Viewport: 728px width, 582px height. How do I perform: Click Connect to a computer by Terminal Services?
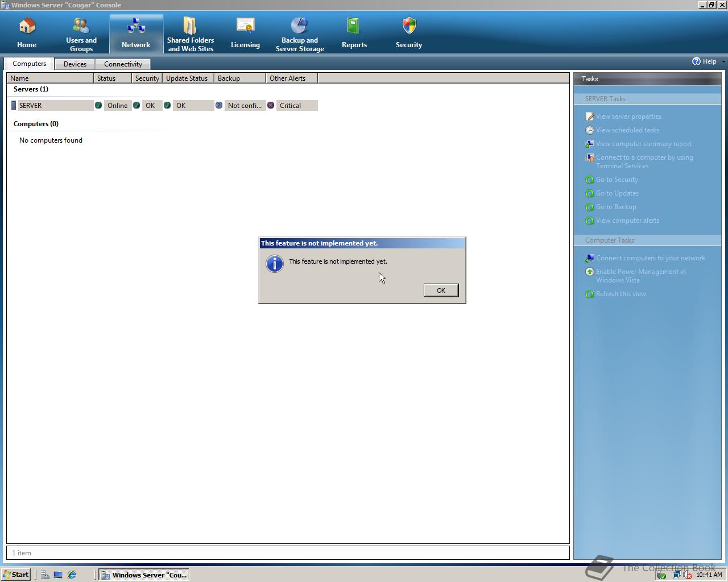pyautogui.click(x=644, y=161)
